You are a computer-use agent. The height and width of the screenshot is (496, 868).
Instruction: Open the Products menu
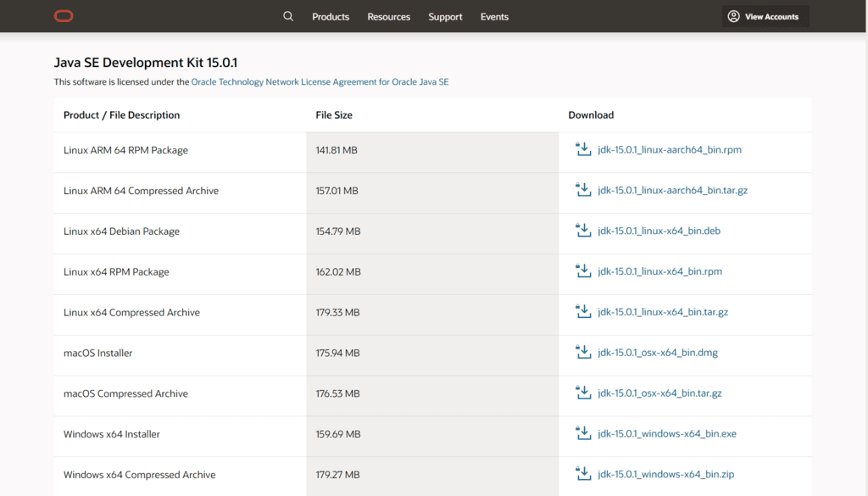coord(330,16)
